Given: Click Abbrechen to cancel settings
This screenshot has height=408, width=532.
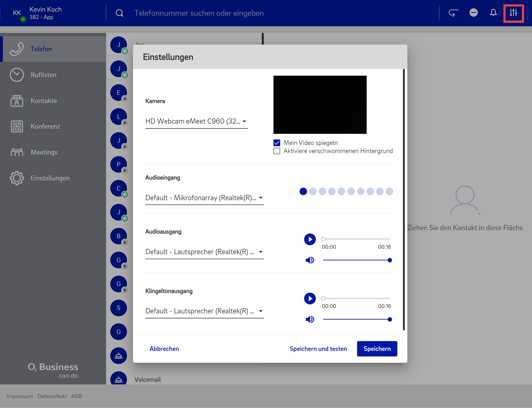Looking at the screenshot, I should 164,349.
